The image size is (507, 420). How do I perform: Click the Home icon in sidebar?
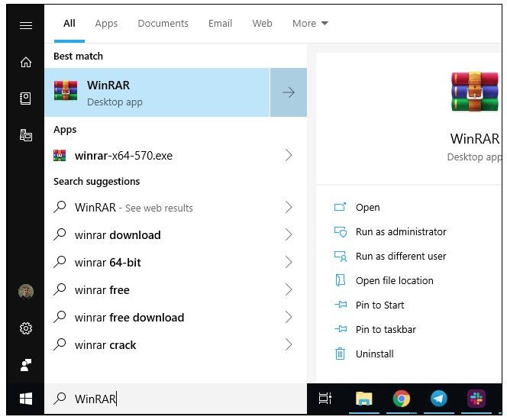(x=25, y=63)
